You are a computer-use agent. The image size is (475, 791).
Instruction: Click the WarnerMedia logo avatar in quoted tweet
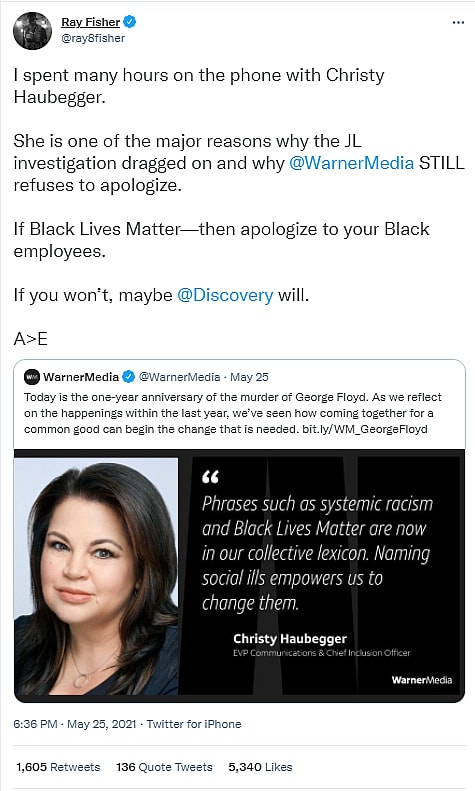tap(32, 377)
